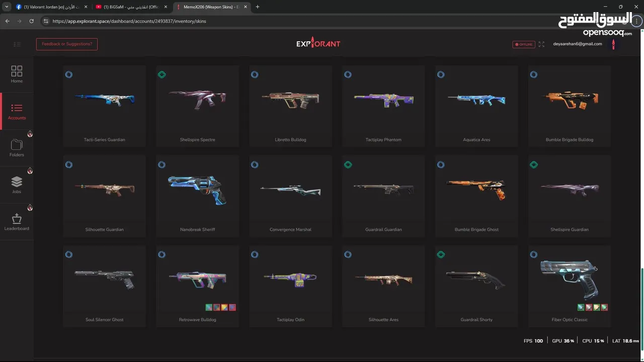Click the tier icon on Shellspire Spectre
The image size is (644, 362).
[162, 74]
